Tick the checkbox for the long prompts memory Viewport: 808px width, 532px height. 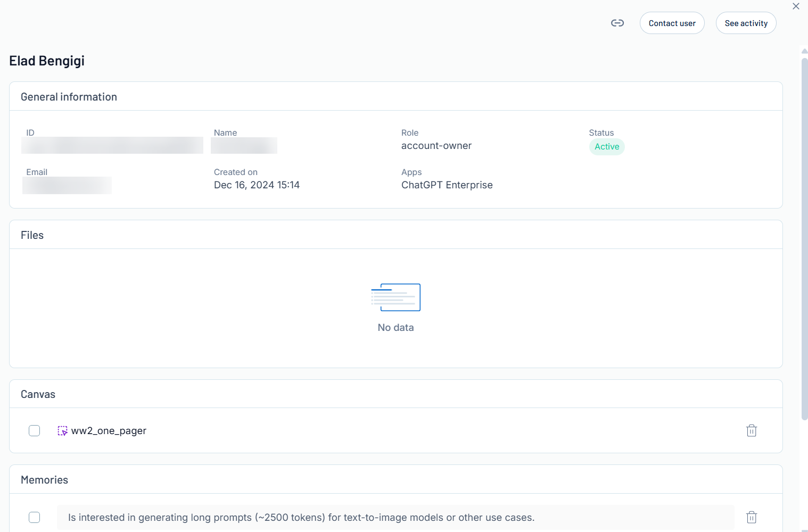(x=35, y=517)
